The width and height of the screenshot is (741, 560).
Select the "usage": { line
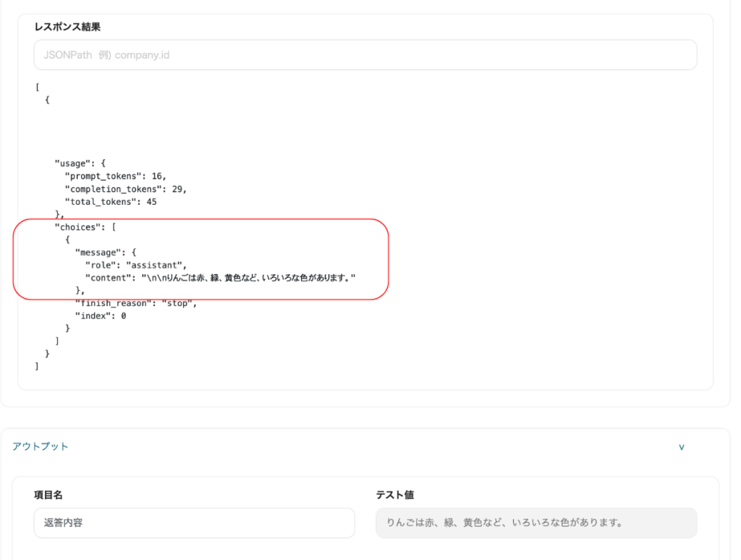coord(80,164)
